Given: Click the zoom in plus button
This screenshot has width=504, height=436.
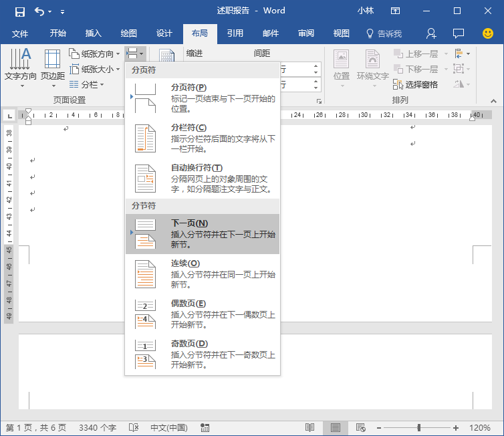Looking at the screenshot, I should tap(455, 427).
